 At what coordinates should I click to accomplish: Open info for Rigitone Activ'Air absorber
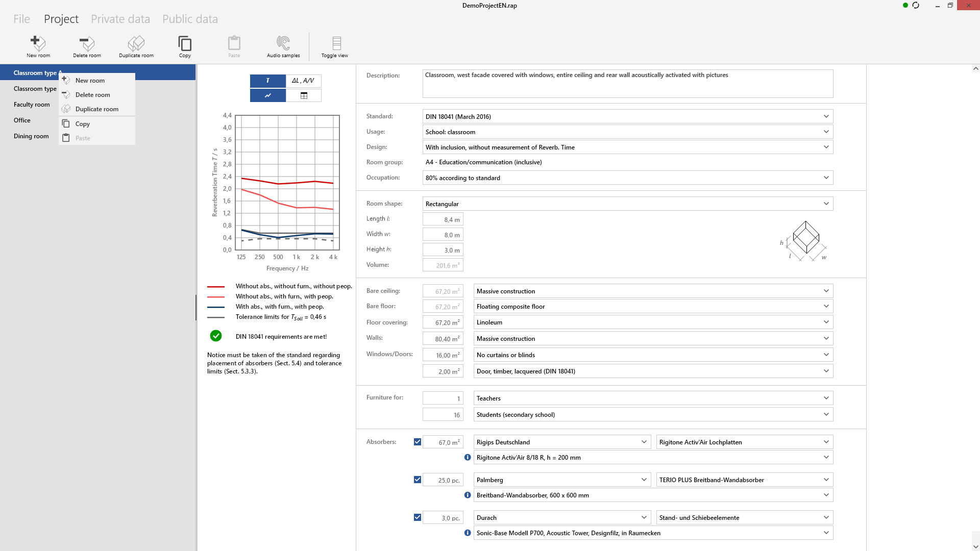coord(468,458)
